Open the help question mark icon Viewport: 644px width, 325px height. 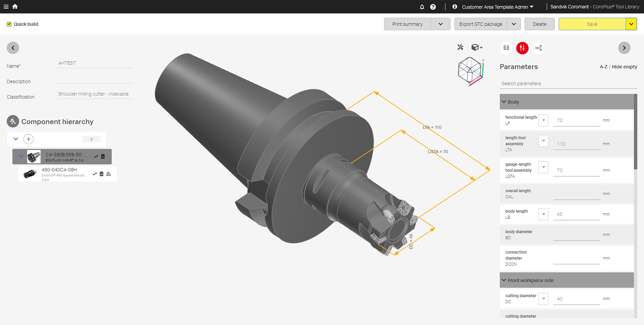(433, 7)
